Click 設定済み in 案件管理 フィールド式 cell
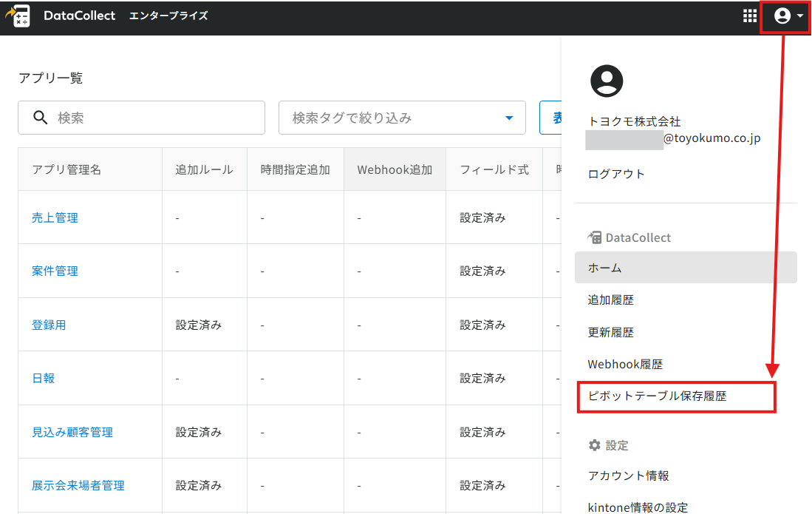Viewport: 812px width, 514px height. tap(482, 271)
